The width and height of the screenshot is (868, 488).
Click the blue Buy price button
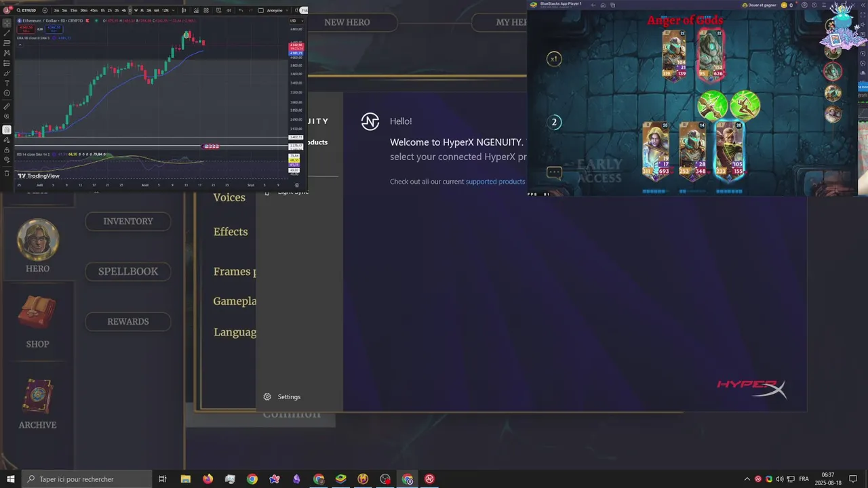54,28
